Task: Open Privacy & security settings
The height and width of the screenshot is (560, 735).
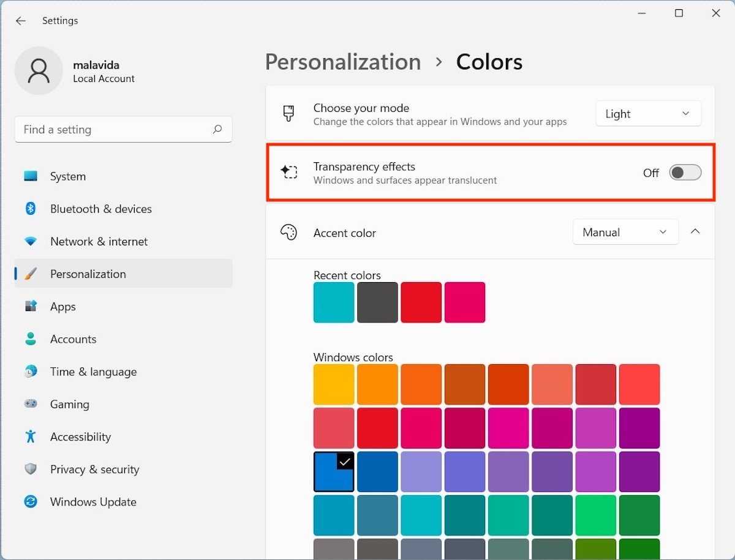Action: (94, 469)
